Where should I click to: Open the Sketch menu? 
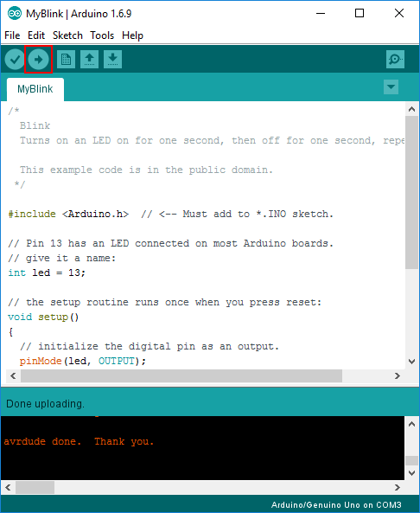(x=67, y=35)
